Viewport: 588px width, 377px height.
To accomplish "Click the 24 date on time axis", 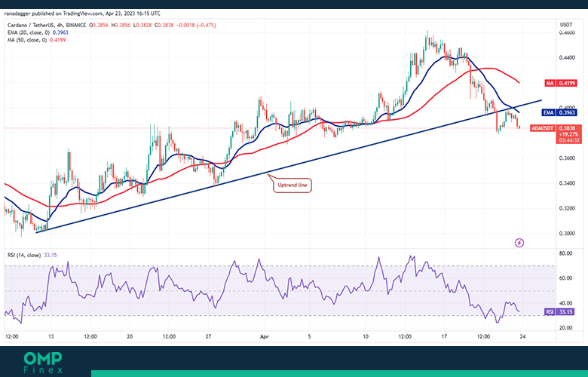I will tap(522, 336).
